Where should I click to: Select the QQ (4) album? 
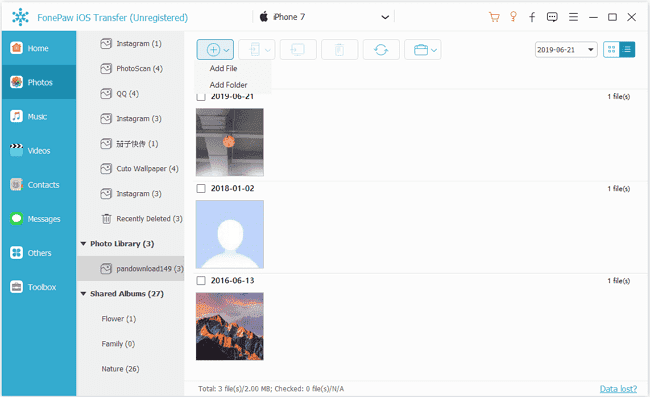(131, 94)
